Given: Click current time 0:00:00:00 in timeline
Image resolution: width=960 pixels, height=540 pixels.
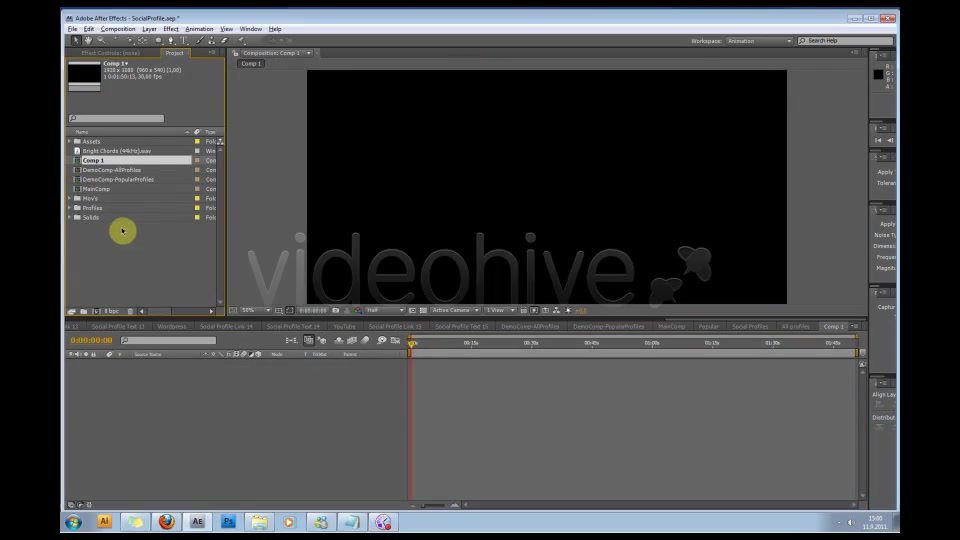Looking at the screenshot, I should (91, 340).
